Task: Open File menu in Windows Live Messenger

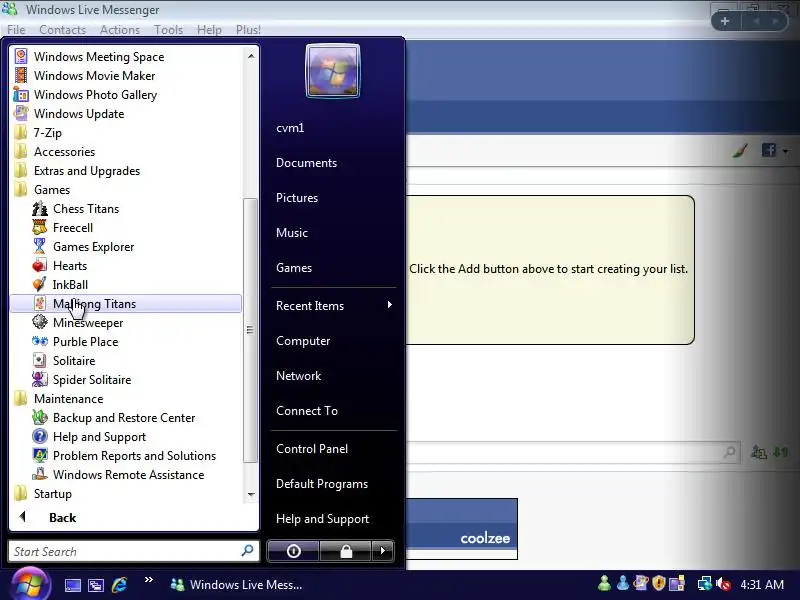Action: point(16,30)
